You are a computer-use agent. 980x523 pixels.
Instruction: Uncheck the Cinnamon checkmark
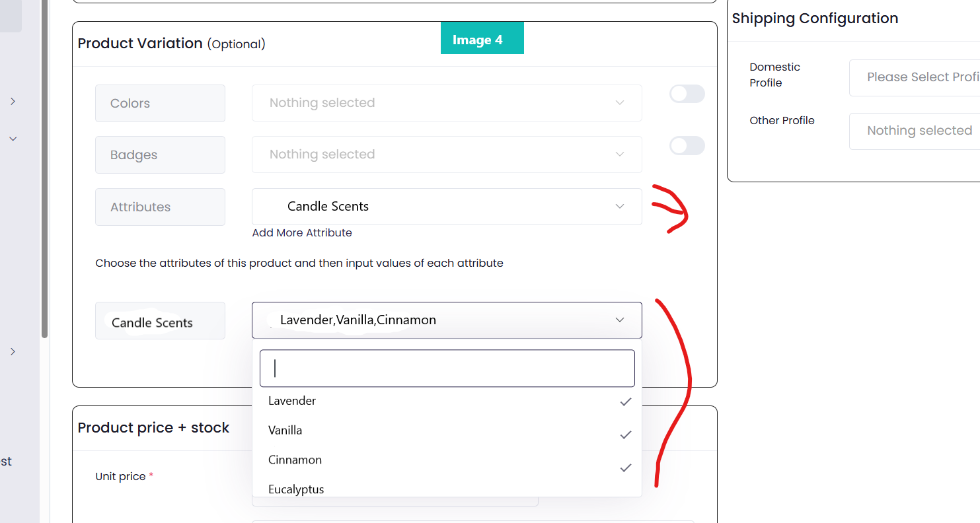pyautogui.click(x=625, y=468)
